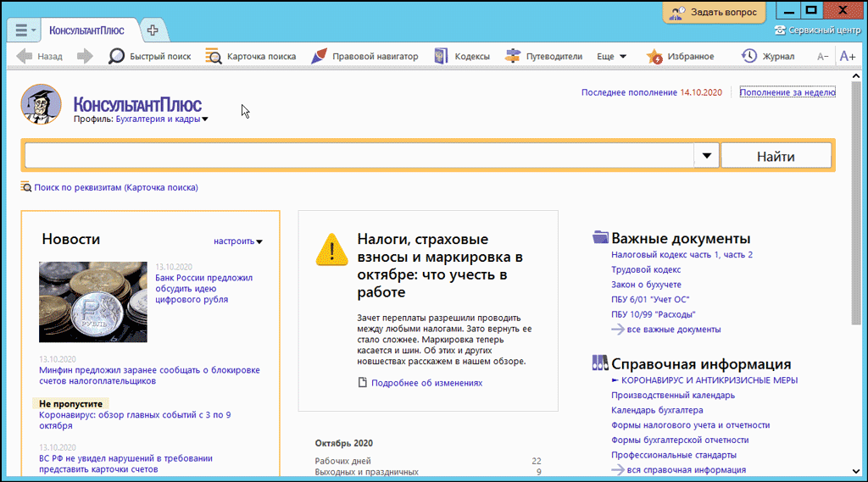Click scrollbar up arrow
The width and height of the screenshot is (868, 482).
[x=856, y=75]
